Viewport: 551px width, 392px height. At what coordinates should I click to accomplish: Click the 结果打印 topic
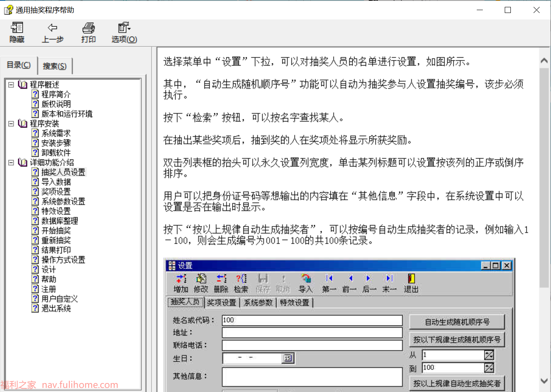(56, 250)
